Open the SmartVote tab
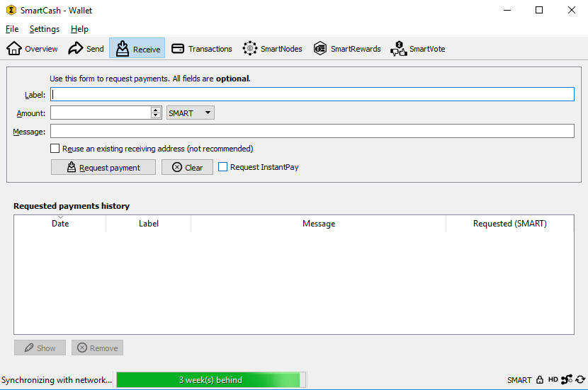Image resolution: width=588 pixels, height=390 pixels. pyautogui.click(x=418, y=49)
